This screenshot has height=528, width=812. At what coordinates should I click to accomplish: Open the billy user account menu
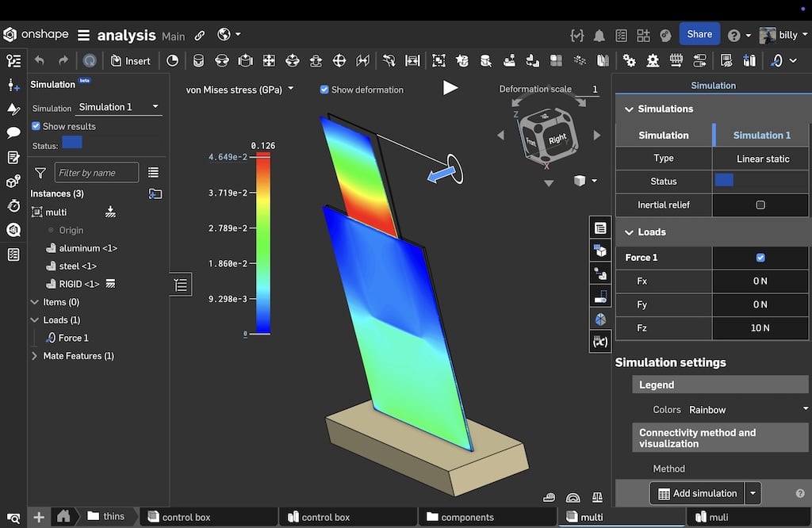point(783,35)
